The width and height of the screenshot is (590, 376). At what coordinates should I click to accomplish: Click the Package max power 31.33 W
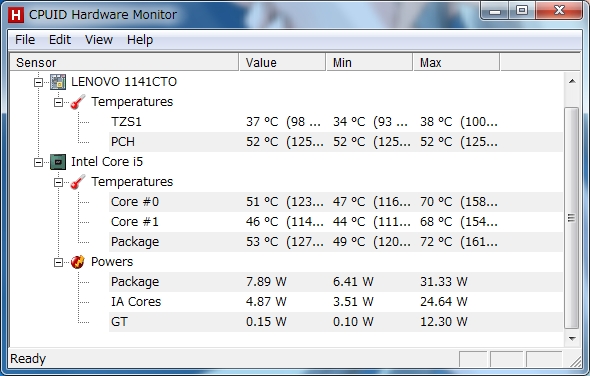click(x=444, y=282)
